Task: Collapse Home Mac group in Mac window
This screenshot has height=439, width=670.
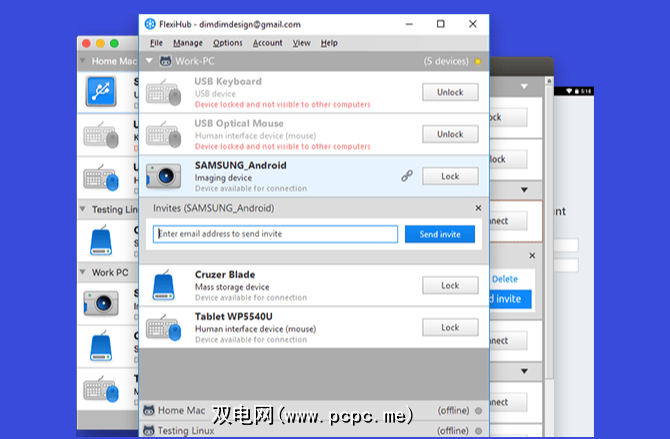Action: point(83,61)
